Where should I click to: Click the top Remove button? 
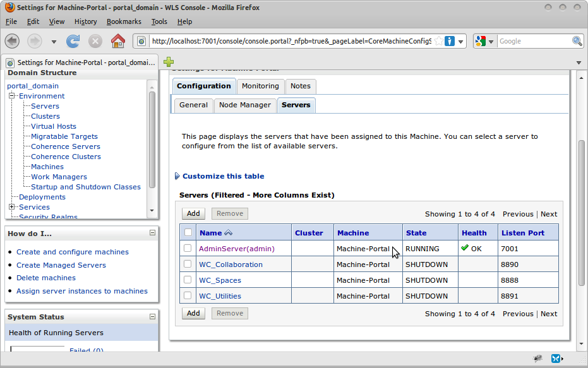[230, 213]
